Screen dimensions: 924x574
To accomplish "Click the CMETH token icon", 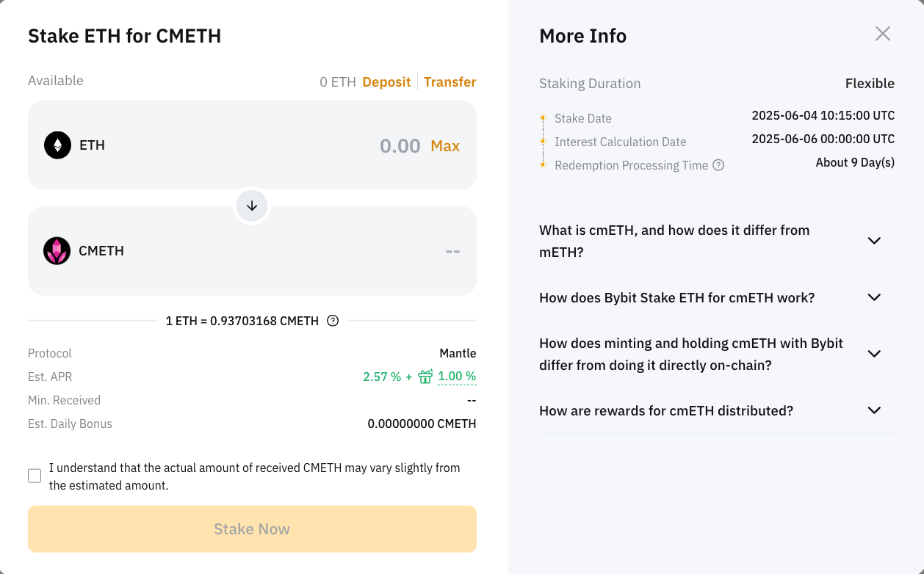I will tap(57, 251).
